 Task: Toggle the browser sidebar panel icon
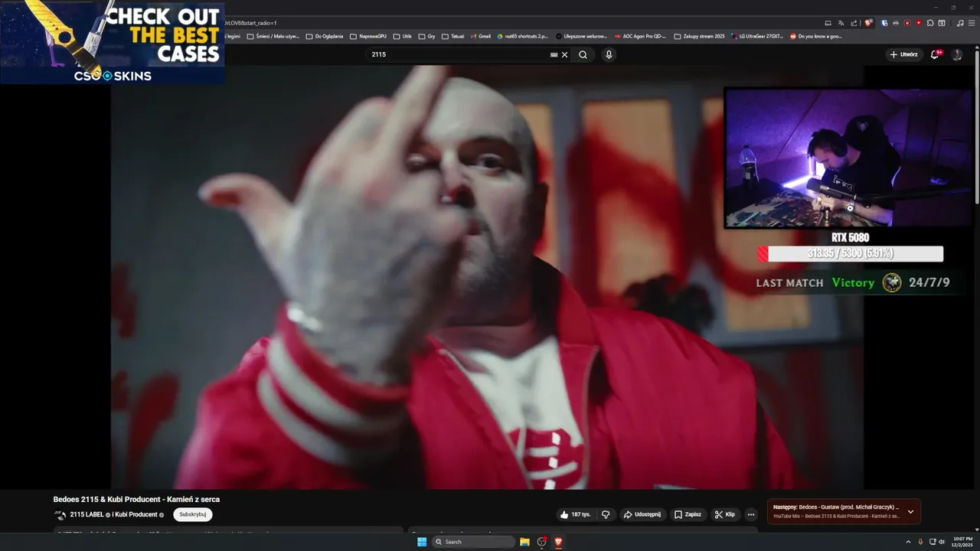point(942,23)
